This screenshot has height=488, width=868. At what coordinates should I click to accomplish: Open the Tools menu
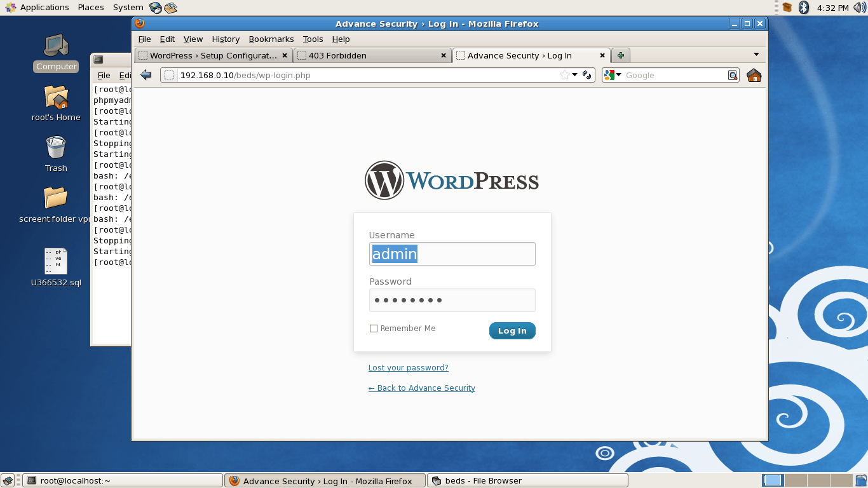(x=313, y=39)
